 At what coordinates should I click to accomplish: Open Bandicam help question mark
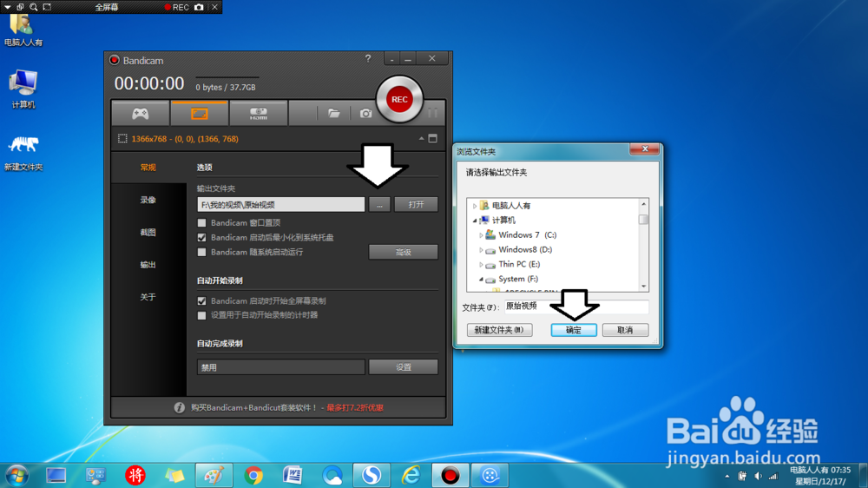click(368, 59)
